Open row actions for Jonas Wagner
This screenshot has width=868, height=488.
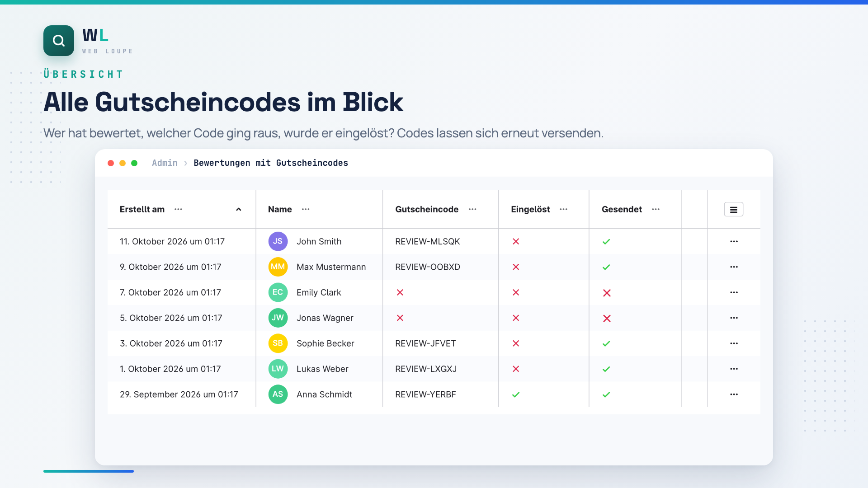(x=734, y=318)
